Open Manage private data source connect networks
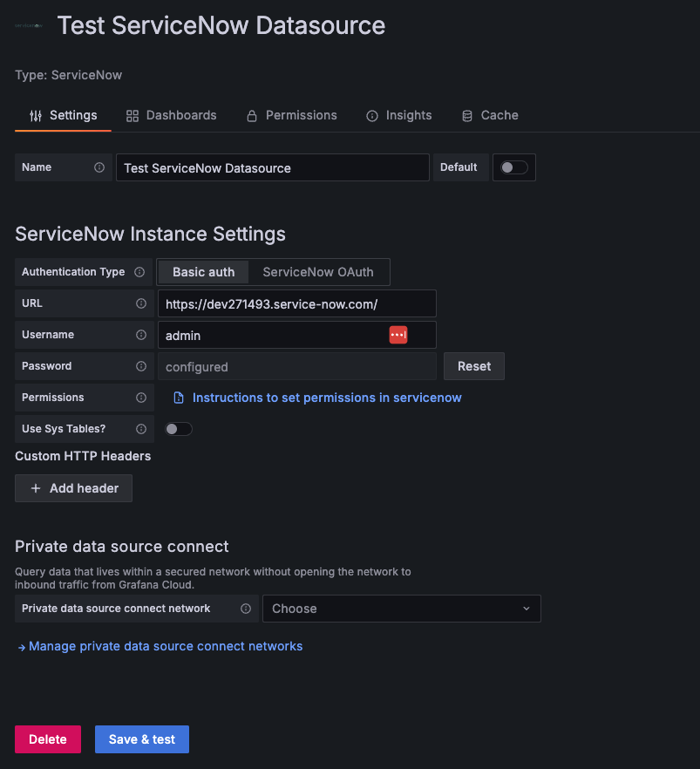Image resolution: width=700 pixels, height=769 pixels. point(166,646)
